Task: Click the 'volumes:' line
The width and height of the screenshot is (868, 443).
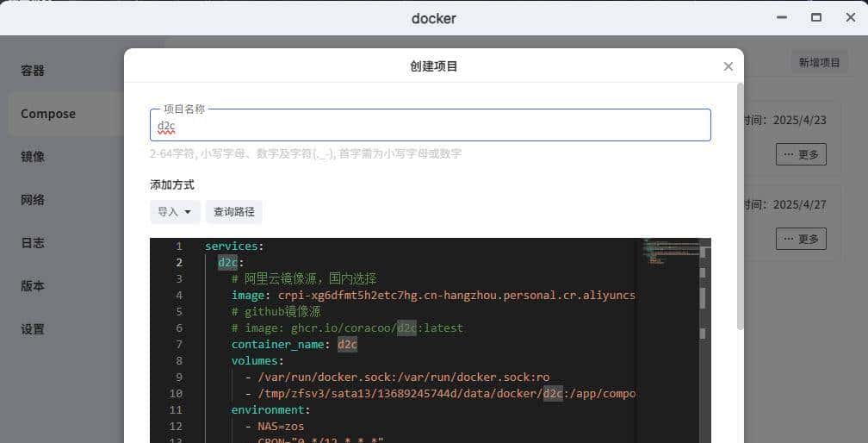Action: (257, 360)
